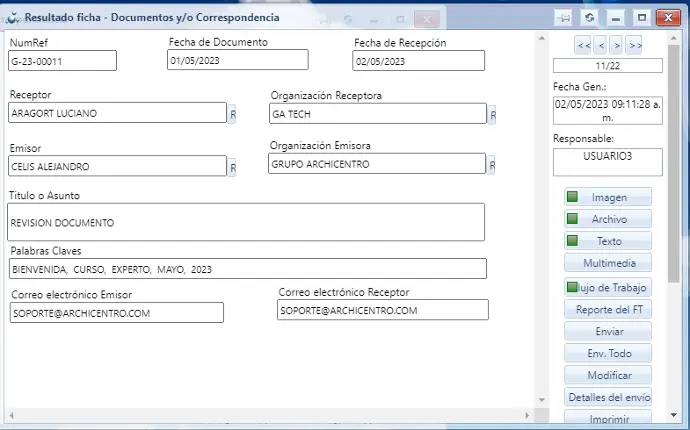Open the R lookup beside Emisor field

point(232,168)
